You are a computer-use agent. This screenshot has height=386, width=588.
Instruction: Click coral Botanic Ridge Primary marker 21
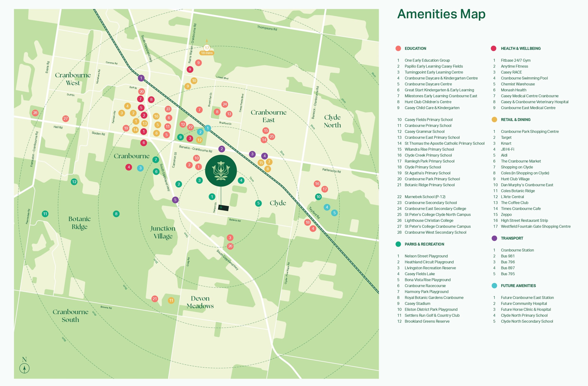pos(155,299)
